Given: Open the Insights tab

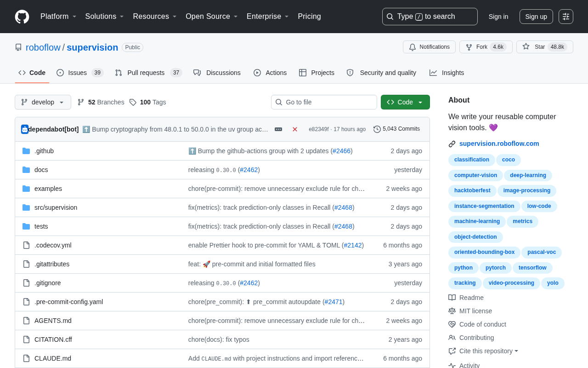Looking at the screenshot, I should pyautogui.click(x=447, y=73).
